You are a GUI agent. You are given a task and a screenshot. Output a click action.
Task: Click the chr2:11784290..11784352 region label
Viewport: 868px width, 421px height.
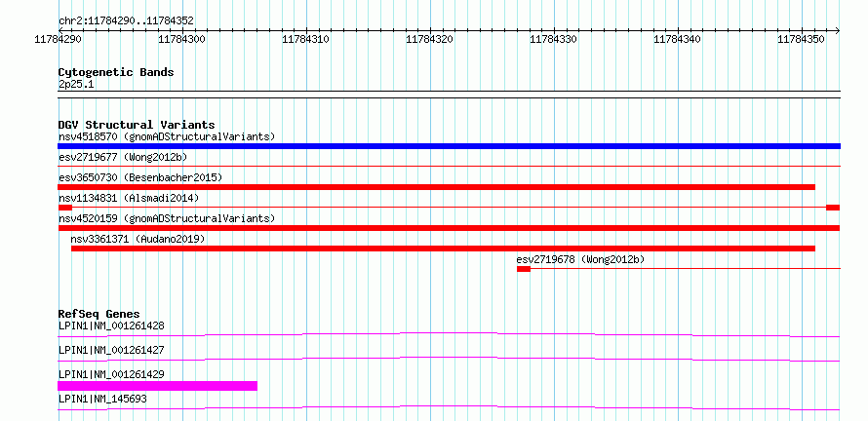[126, 21]
